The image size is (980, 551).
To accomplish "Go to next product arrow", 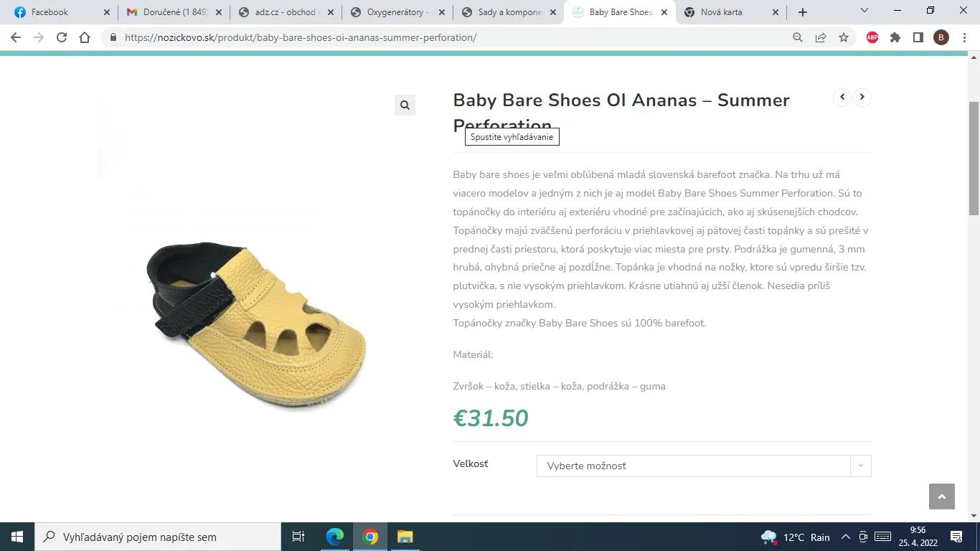I will coord(862,97).
